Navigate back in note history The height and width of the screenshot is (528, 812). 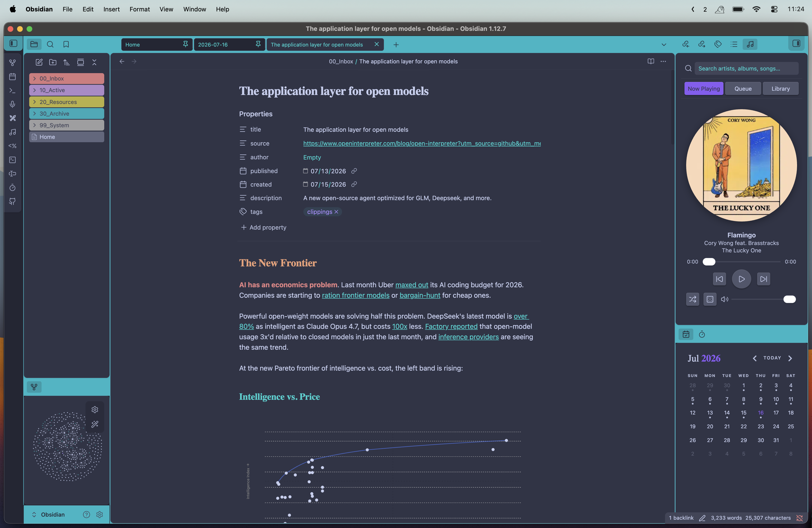pos(122,61)
